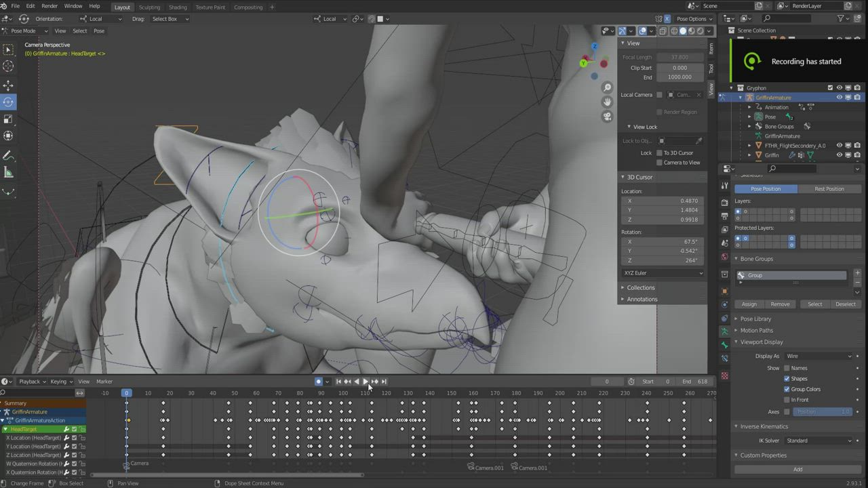This screenshot has width=868, height=488.
Task: Enable In Front checkbox
Action: point(787,400)
